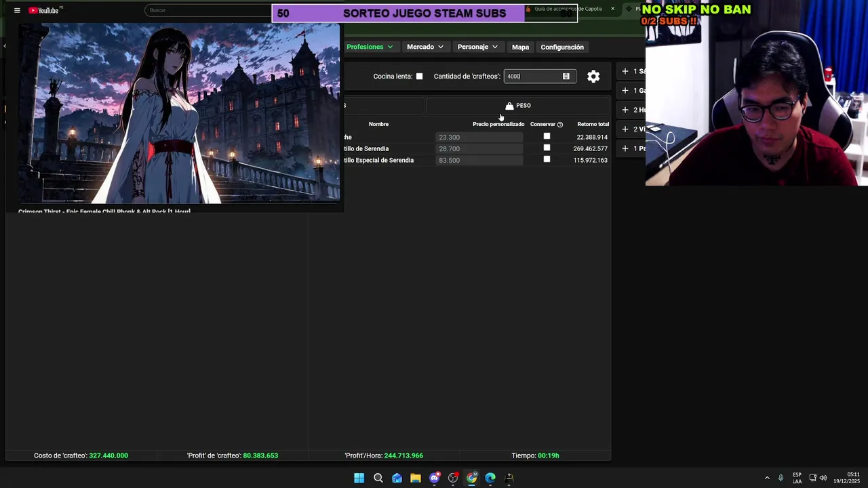Viewport: 868px width, 488px height.
Task: Click the PESO weight bag icon
Action: click(509, 106)
